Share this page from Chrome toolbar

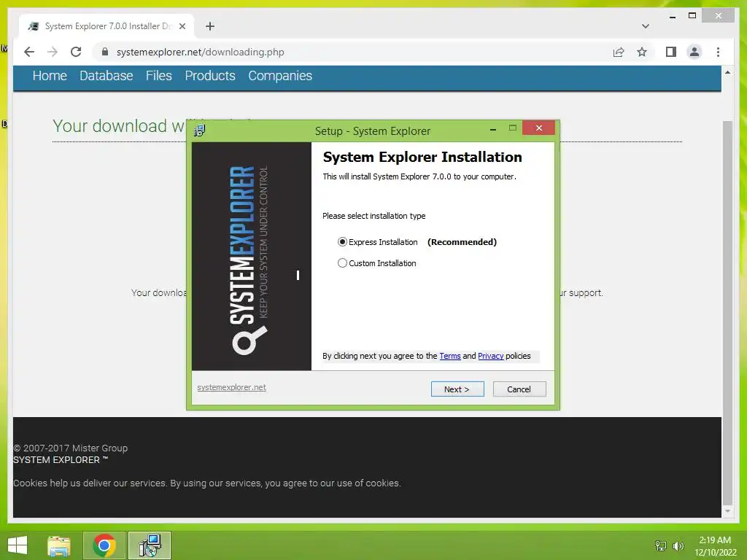coord(619,52)
